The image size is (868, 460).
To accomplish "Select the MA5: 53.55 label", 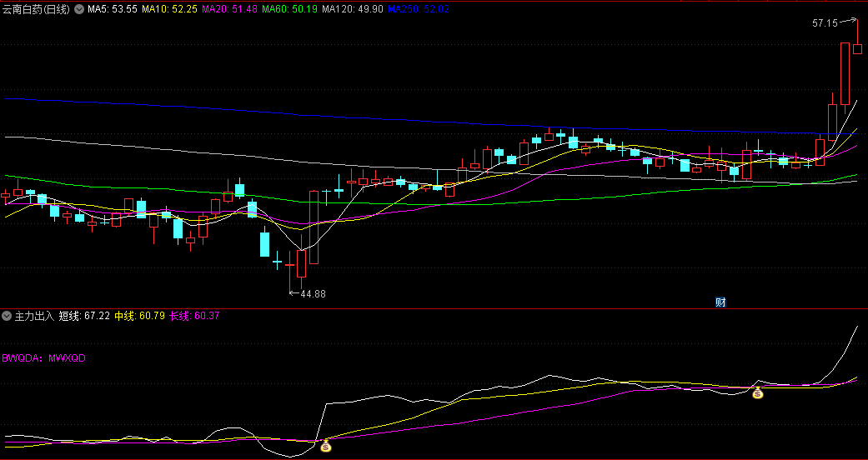I will point(113,9).
